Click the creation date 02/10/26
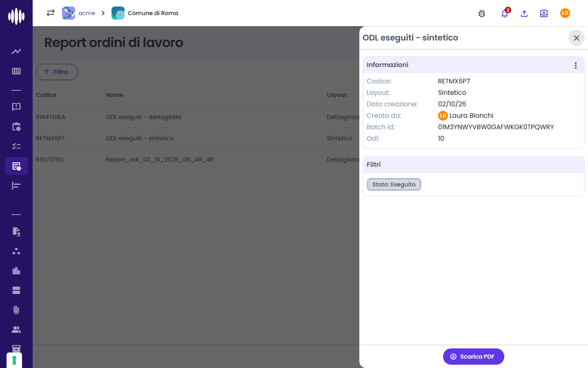 [452, 104]
